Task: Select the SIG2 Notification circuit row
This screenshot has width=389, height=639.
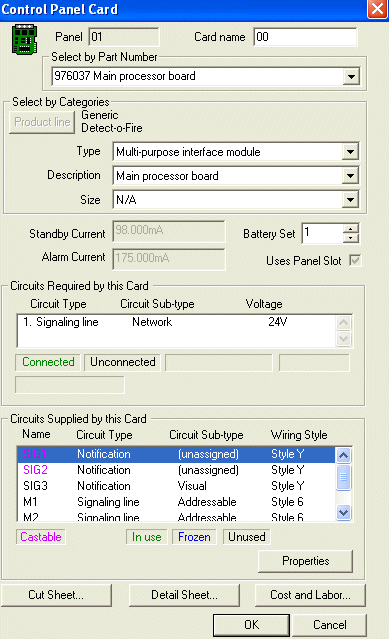Action: (x=176, y=470)
